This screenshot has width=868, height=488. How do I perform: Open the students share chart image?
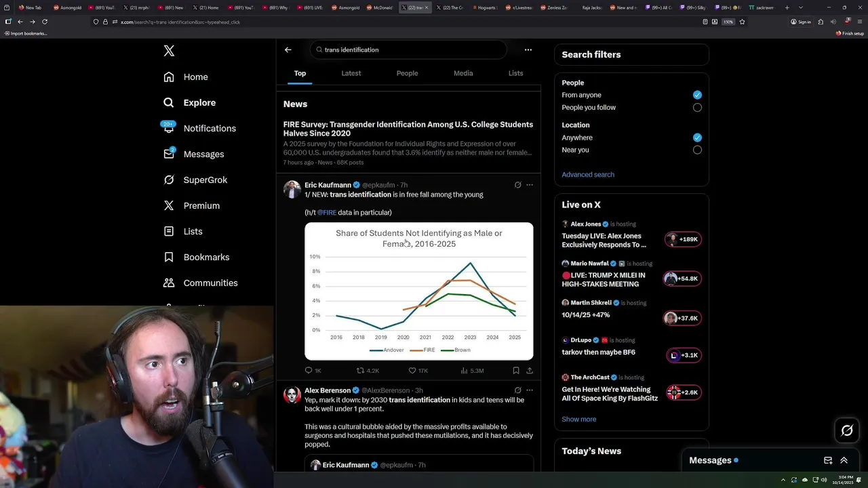click(x=419, y=291)
